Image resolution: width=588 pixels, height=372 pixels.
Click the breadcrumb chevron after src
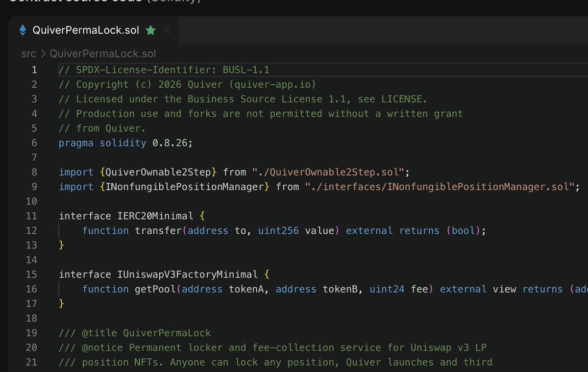43,54
